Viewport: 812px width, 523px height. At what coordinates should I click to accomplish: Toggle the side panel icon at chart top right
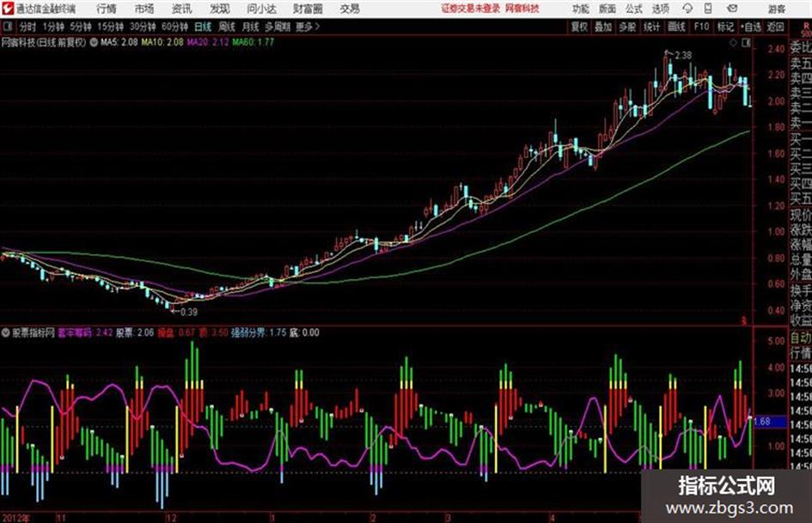pos(746,43)
